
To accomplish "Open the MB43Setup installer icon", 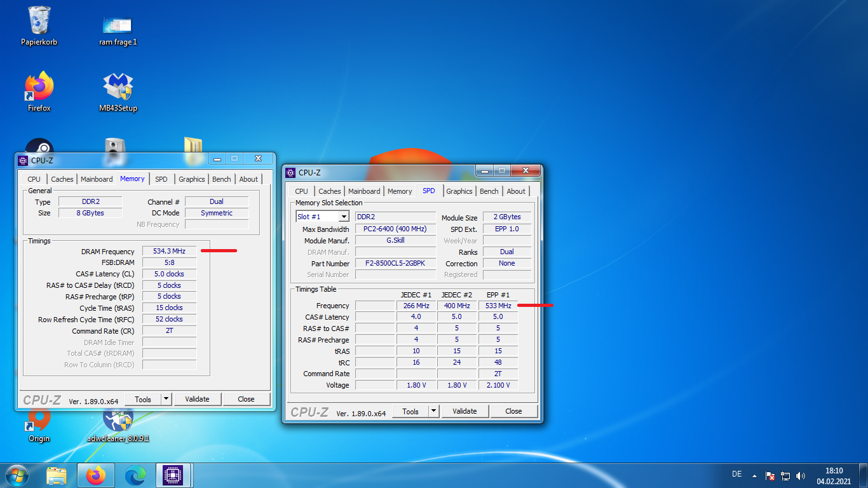I will click(x=118, y=91).
